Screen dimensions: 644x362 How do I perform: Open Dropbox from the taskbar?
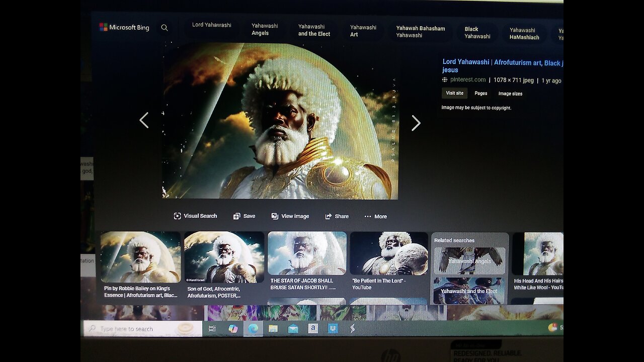pos(333,329)
